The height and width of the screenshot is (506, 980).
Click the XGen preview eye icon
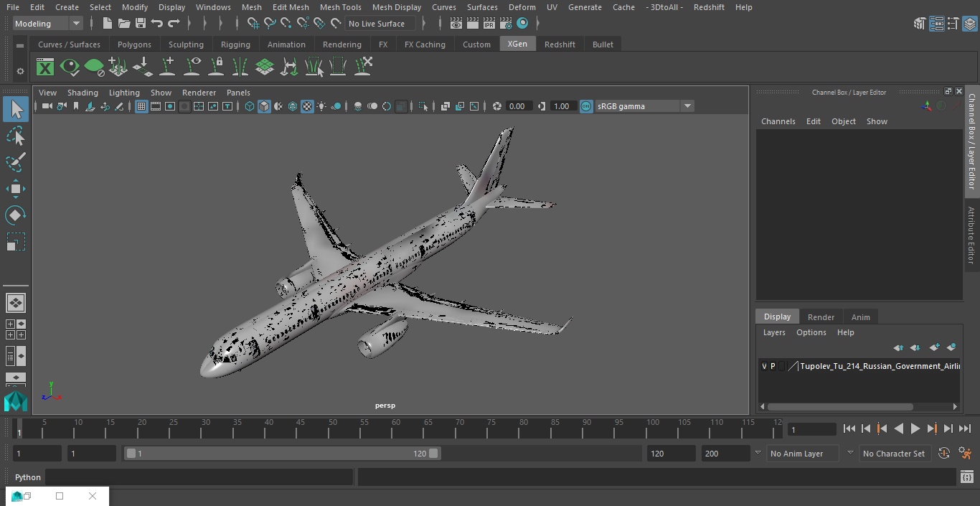(70, 67)
